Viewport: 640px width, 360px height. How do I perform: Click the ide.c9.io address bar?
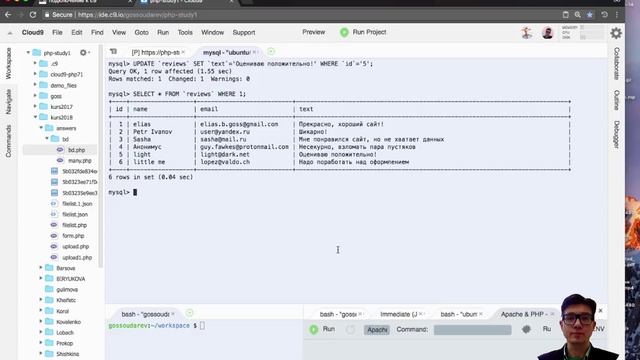pyautogui.click(x=302, y=15)
